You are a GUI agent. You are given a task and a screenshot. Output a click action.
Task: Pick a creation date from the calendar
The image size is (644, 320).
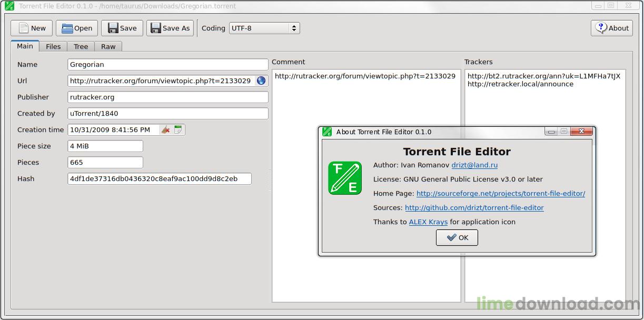click(178, 129)
